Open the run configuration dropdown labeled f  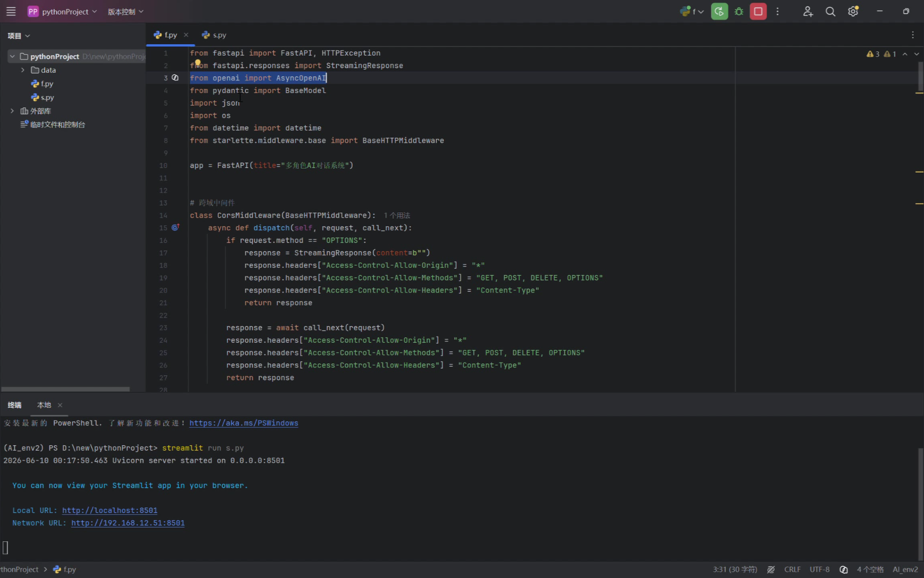coord(692,11)
